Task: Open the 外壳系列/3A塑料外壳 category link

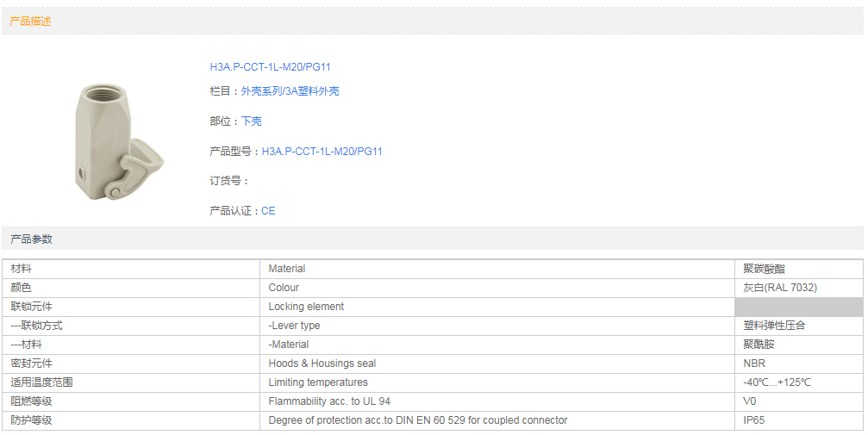Action: [x=290, y=91]
